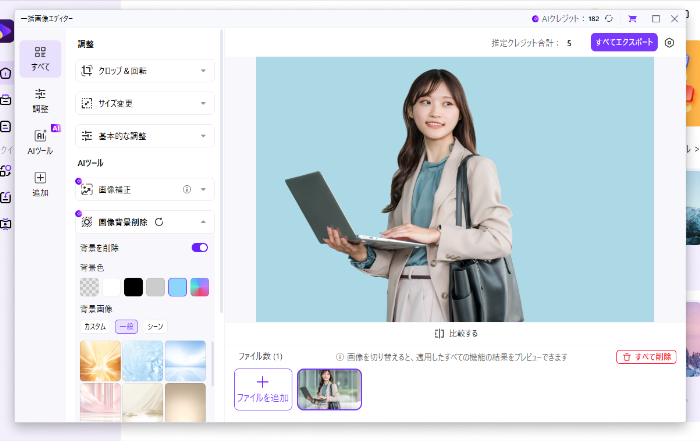The image size is (700, 441).
Task: Close the image editor window
Action: pos(675,19)
